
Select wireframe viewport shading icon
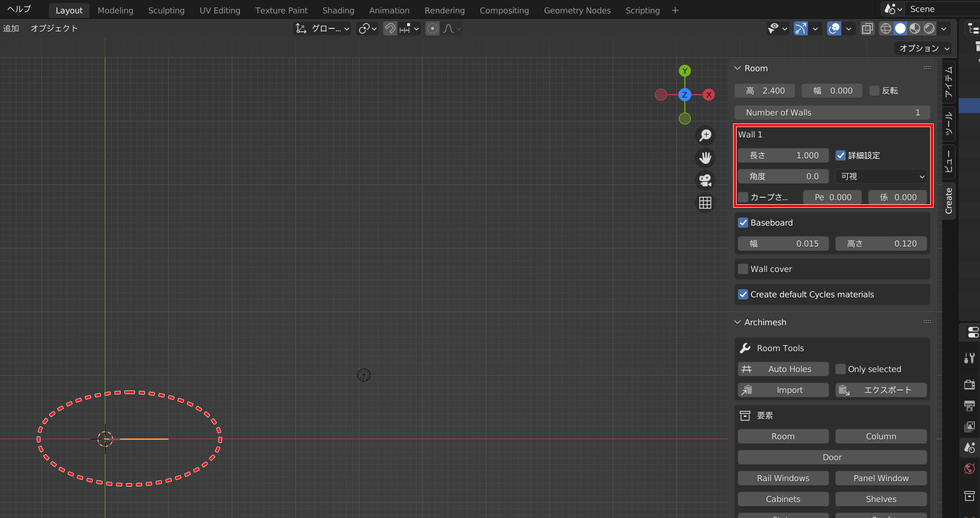click(886, 29)
